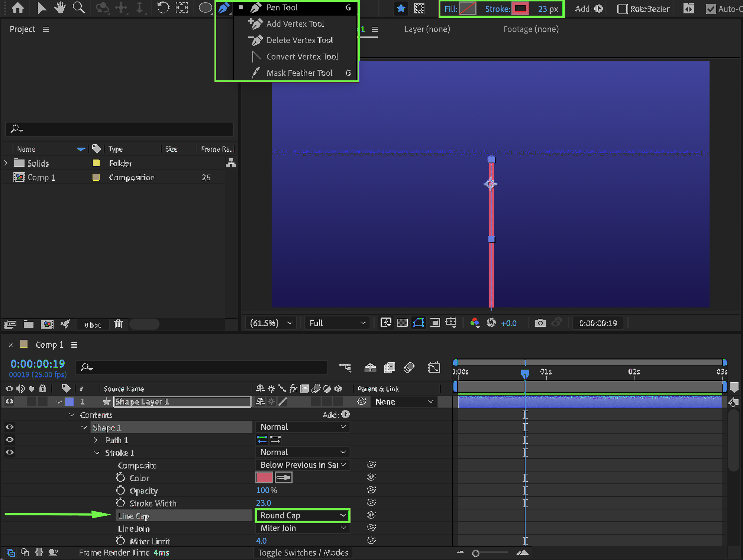Create a new folder in Project panel
The width and height of the screenshot is (743, 560).
(29, 324)
